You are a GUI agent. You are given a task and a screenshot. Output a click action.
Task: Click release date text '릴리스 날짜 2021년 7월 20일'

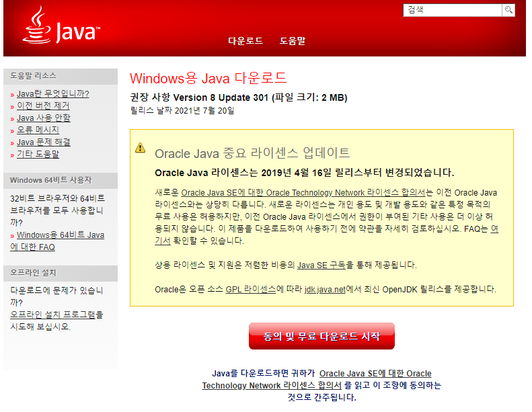click(x=182, y=110)
